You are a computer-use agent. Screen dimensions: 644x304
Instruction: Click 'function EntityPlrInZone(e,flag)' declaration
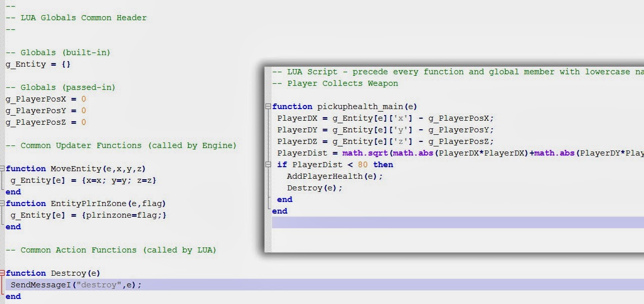[x=86, y=204]
